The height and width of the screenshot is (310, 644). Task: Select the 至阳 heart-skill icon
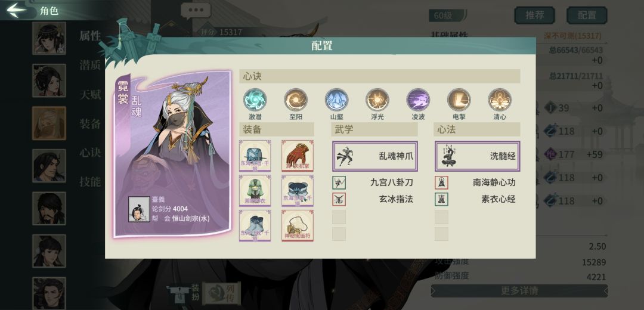pos(296,100)
